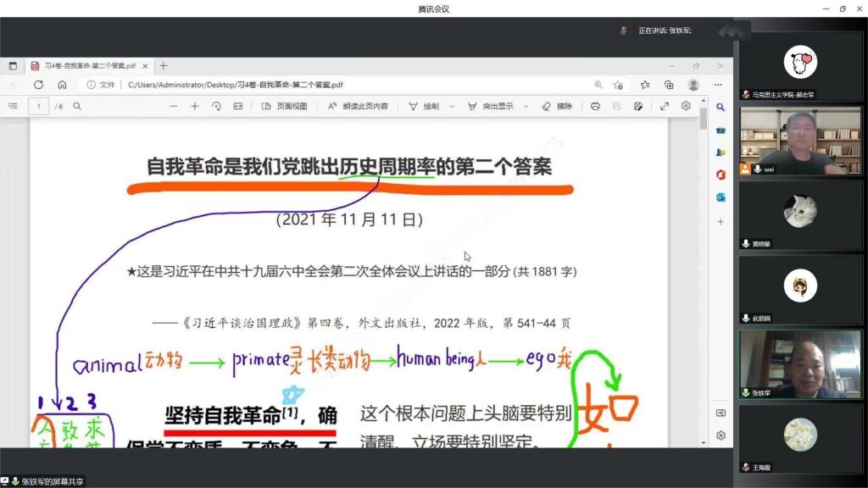This screenshot has height=488, width=868.
Task: Select the 擦除 eraser tool
Action: click(x=557, y=106)
